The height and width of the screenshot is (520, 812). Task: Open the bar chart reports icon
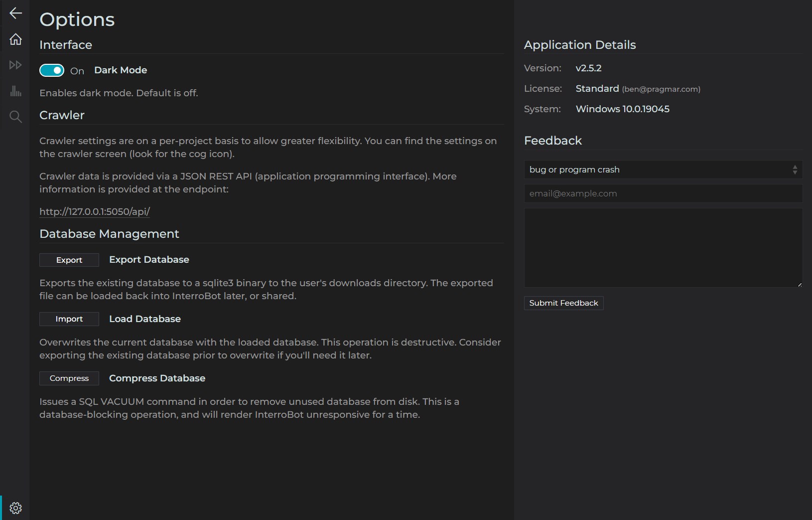(x=15, y=91)
